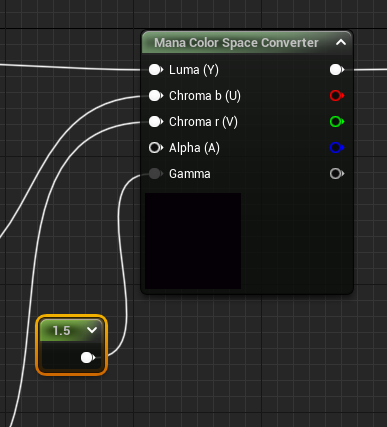The width and height of the screenshot is (387, 427).
Task: Click the green channel output pin
Action: pos(337,122)
